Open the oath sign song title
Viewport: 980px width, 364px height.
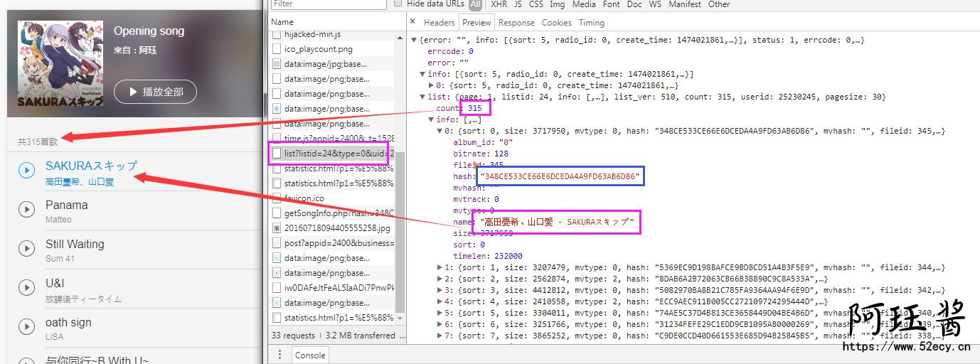(x=68, y=322)
